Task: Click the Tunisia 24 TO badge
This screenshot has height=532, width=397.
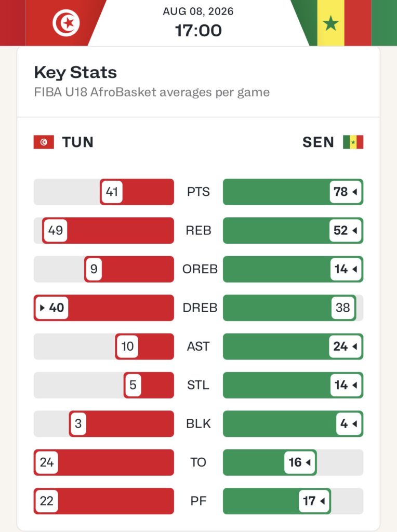Action: [47, 462]
